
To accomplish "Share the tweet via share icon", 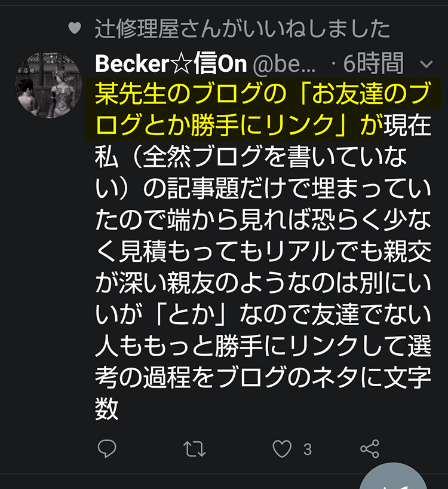I will [x=370, y=448].
